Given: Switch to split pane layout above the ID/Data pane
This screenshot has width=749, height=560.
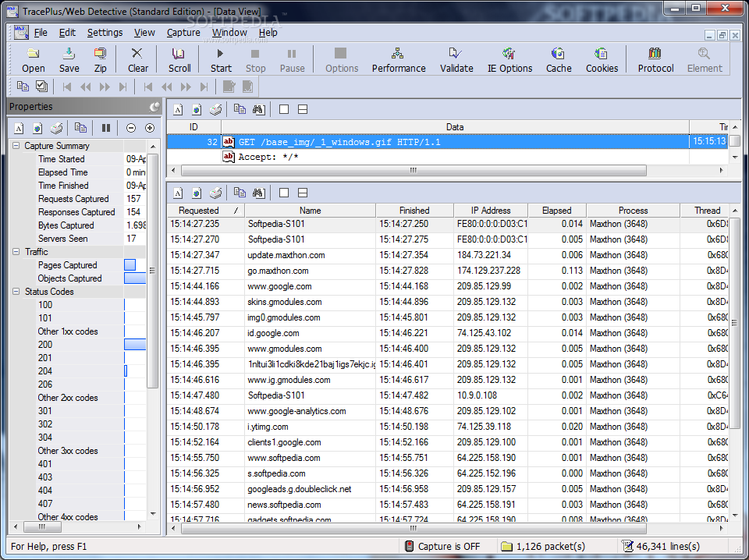Looking at the screenshot, I should 303,110.
